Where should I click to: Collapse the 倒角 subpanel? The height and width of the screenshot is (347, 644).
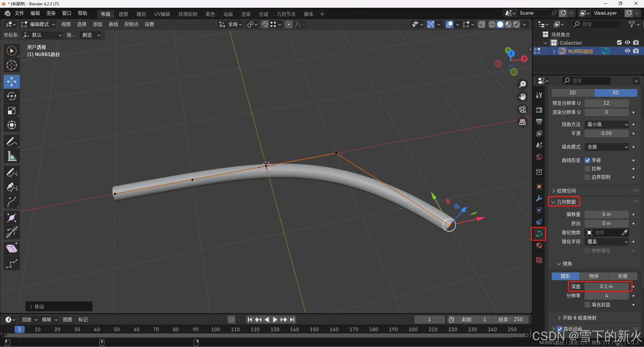[x=564, y=264]
